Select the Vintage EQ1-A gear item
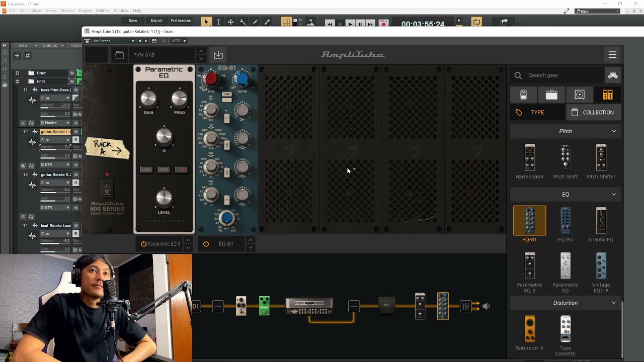This screenshot has height=362, width=644. [601, 266]
